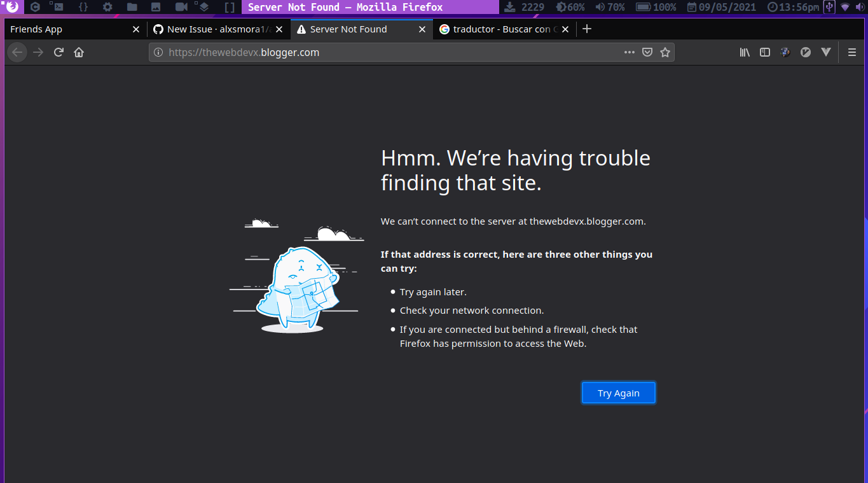Viewport: 868px width, 483px height.
Task: Save the page to Pocket
Action: [x=647, y=52]
